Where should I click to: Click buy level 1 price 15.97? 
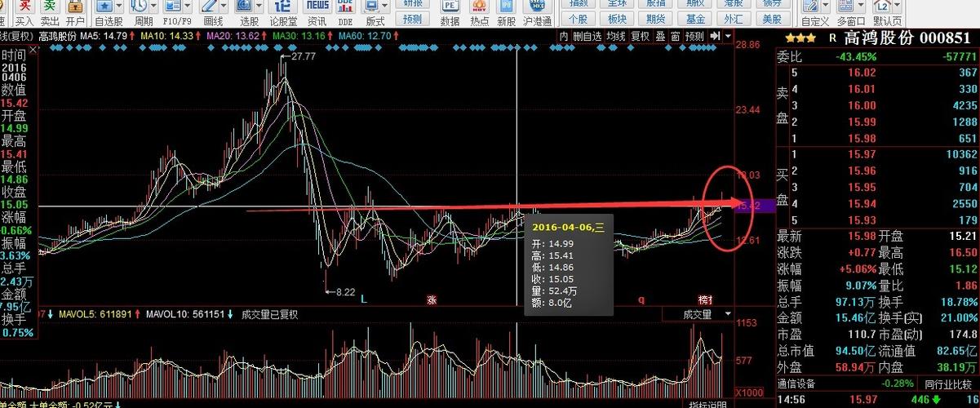coord(862,154)
